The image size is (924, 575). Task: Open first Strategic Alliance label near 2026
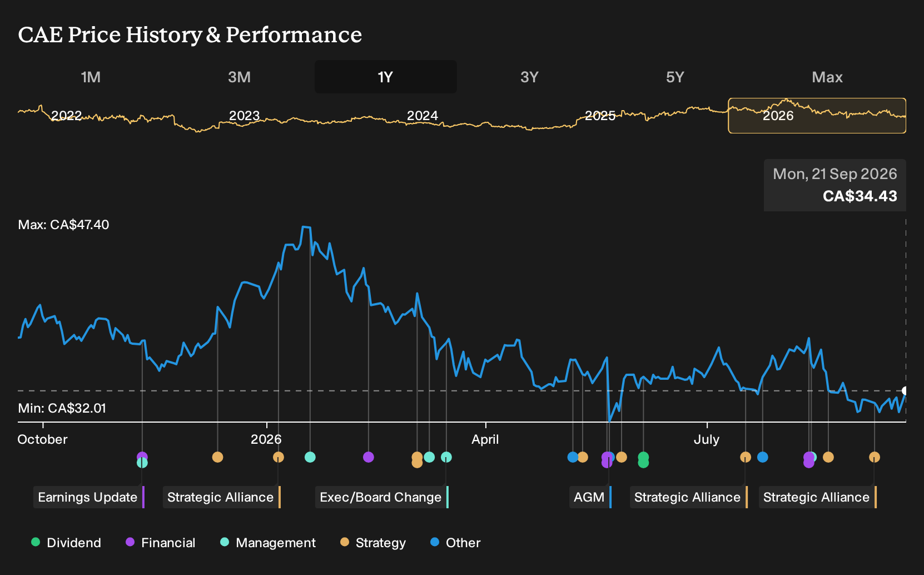[x=222, y=497]
